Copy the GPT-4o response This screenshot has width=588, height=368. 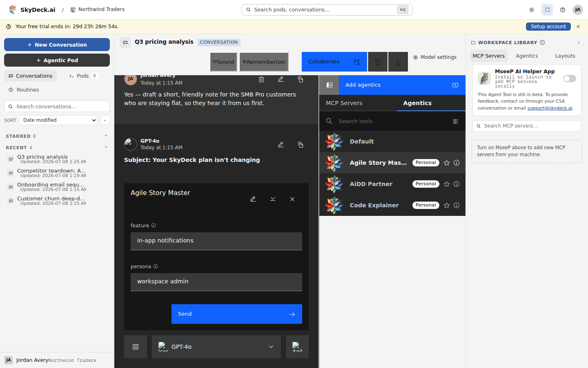[x=301, y=145]
